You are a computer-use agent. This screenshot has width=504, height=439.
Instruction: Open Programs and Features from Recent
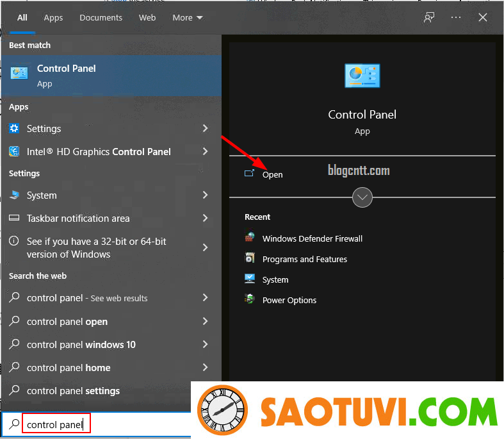pyautogui.click(x=304, y=259)
